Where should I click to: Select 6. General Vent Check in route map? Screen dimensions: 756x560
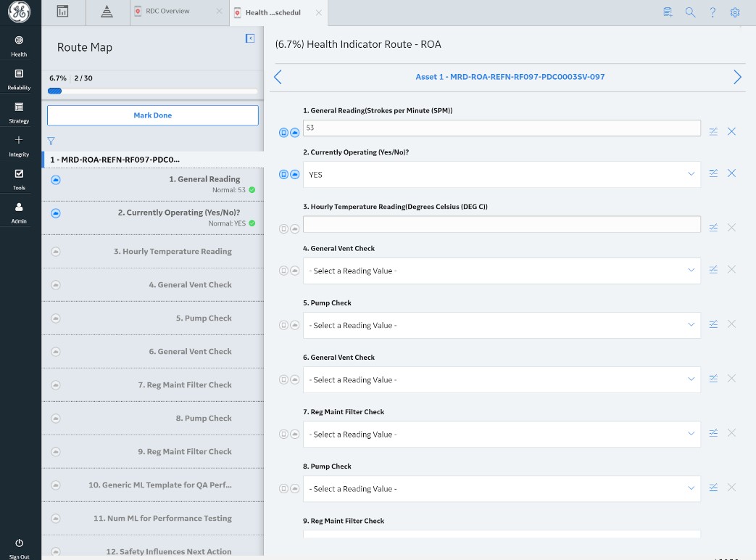(x=154, y=351)
